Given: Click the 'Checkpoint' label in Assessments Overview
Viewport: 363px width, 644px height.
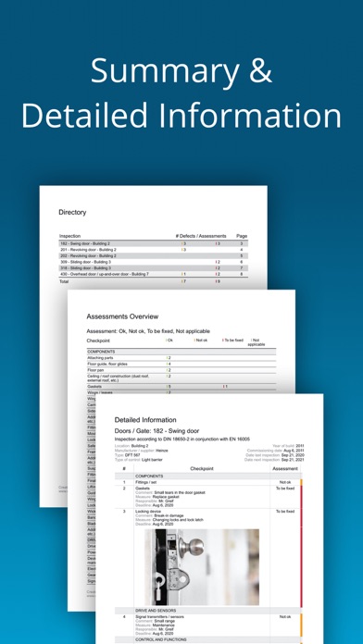Looking at the screenshot, I should (98, 341).
